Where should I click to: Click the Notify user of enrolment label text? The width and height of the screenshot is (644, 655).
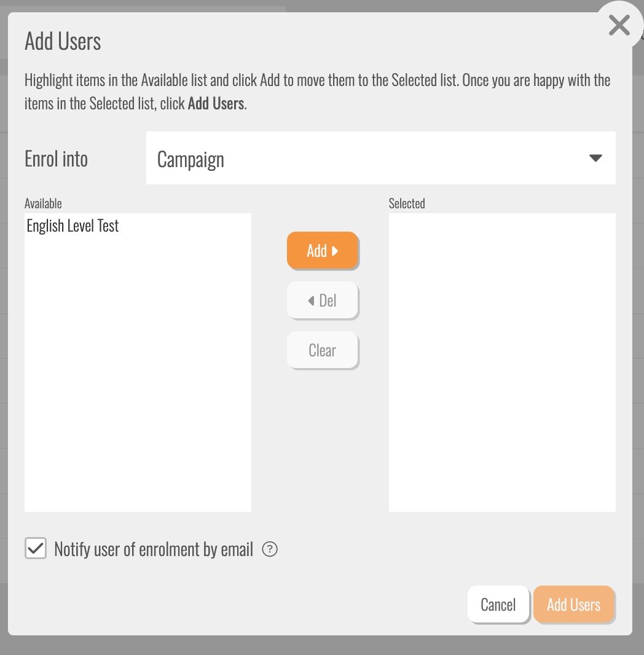coord(154,549)
